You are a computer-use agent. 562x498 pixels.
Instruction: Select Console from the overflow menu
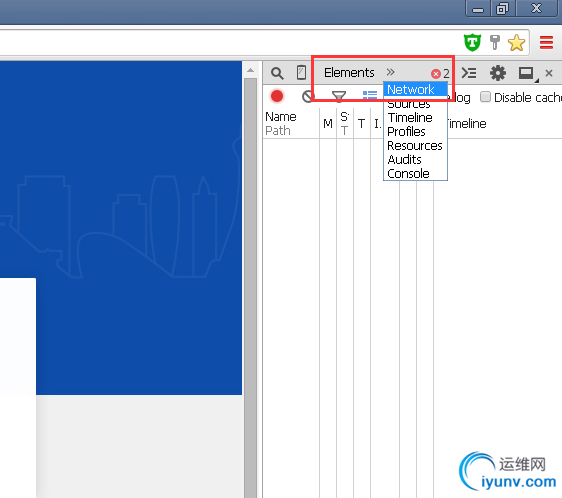(415, 174)
